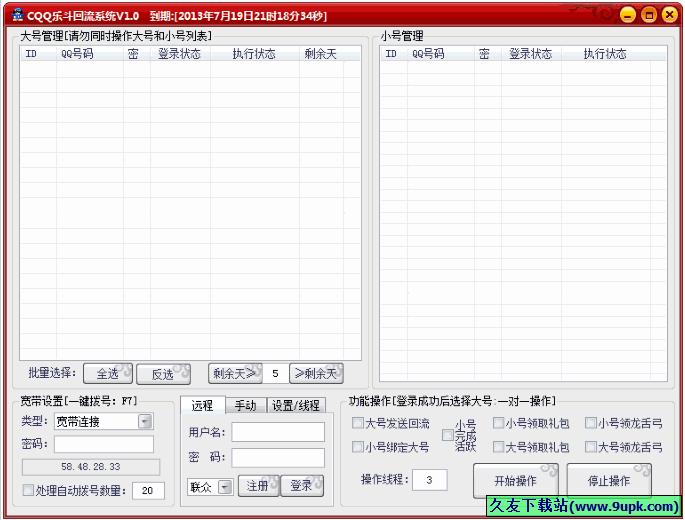Click 执行状态 column header in 大号管理
685x520 pixels.
tap(255, 54)
